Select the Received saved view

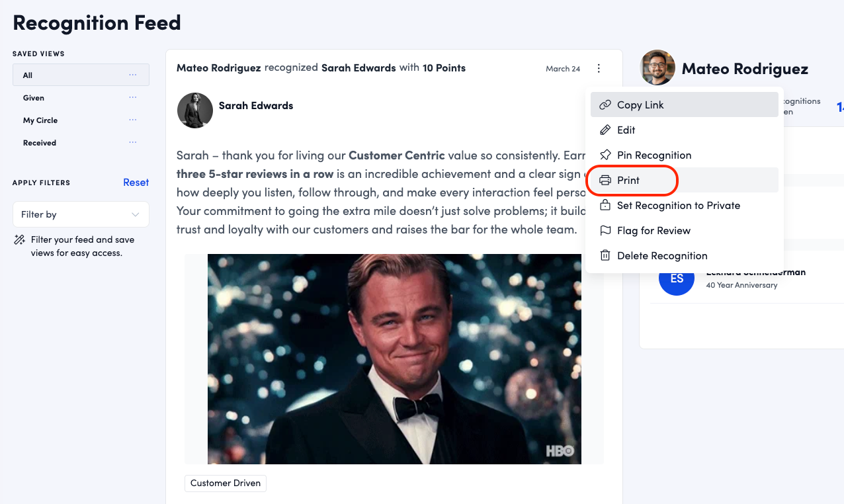pyautogui.click(x=40, y=143)
